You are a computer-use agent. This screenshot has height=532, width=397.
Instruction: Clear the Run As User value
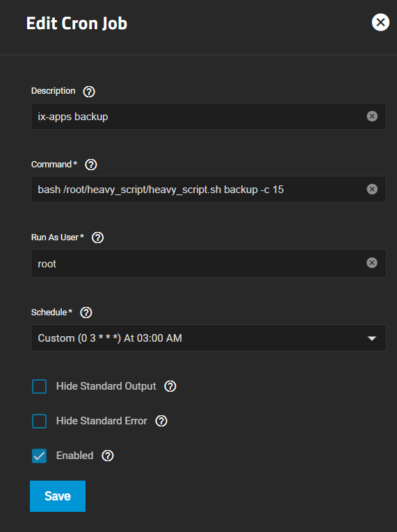pos(372,263)
